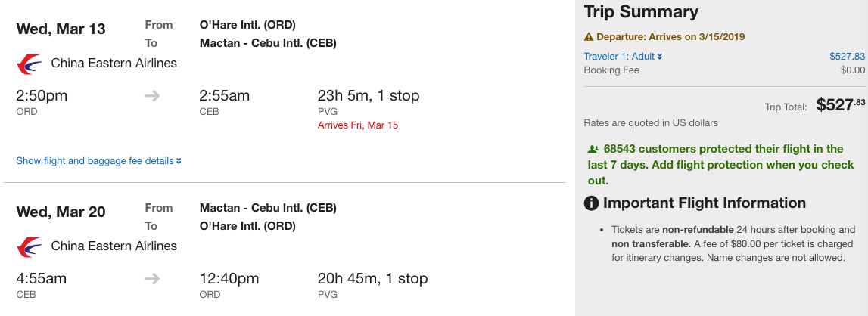
Task: Click the green customers protected people icon
Action: pyautogui.click(x=593, y=150)
